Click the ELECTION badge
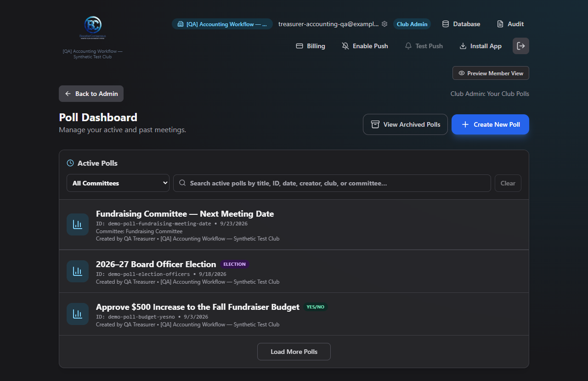Image resolution: width=588 pixels, height=381 pixels. (234, 264)
